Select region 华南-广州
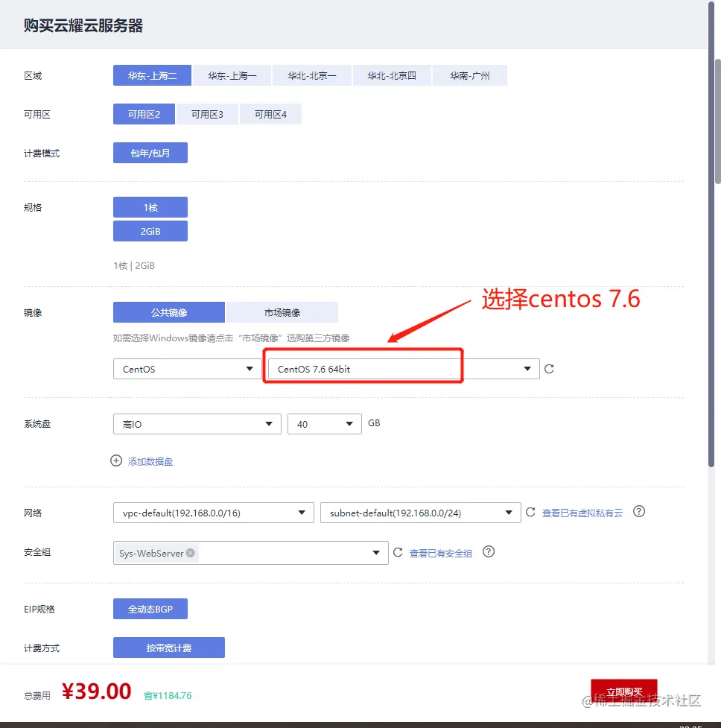721x728 pixels. pos(469,75)
